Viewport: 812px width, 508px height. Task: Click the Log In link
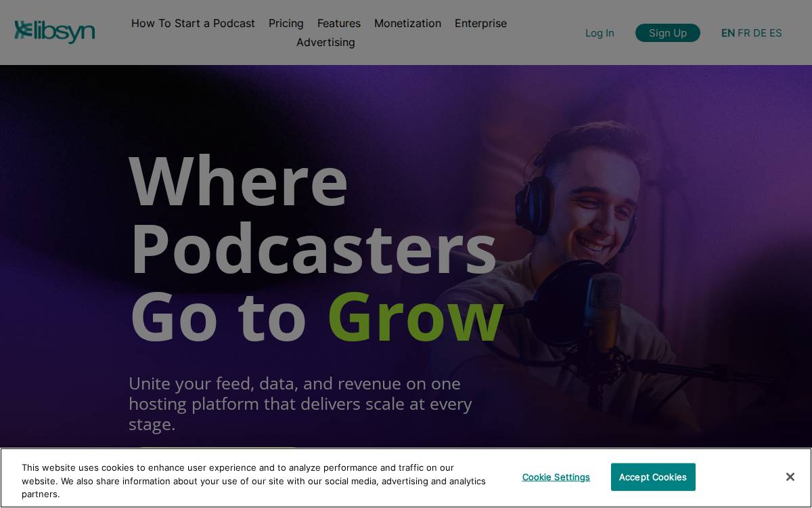tap(600, 33)
